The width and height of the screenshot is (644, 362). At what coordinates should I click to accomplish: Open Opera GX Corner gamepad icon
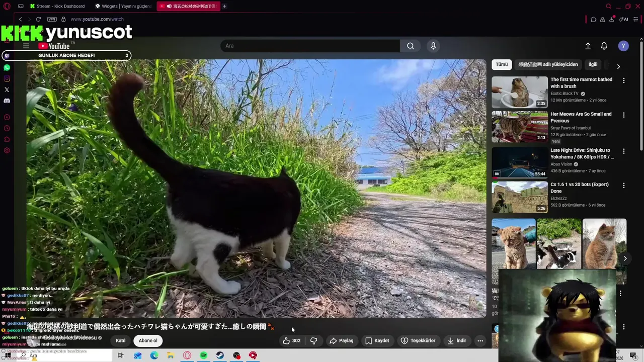(x=21, y=7)
